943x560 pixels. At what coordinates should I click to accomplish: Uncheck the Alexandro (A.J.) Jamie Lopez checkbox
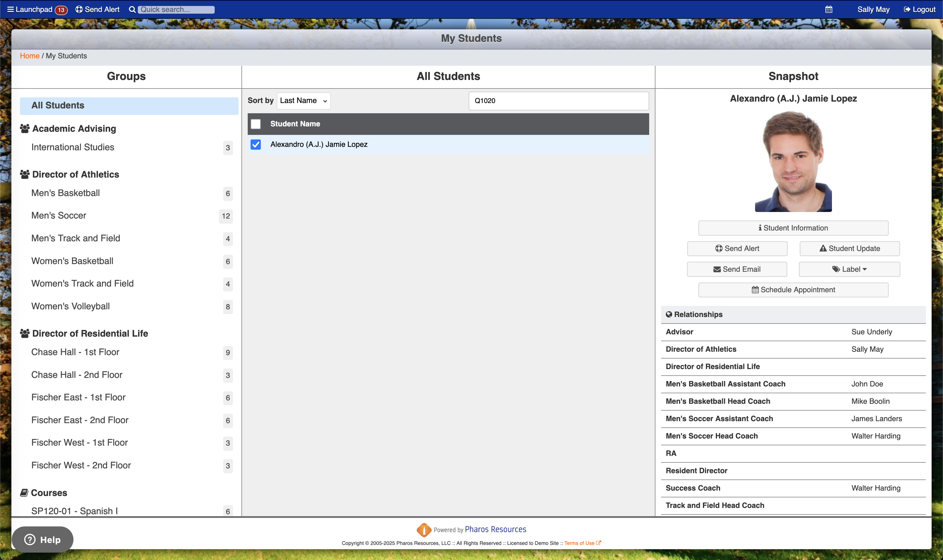(x=256, y=144)
